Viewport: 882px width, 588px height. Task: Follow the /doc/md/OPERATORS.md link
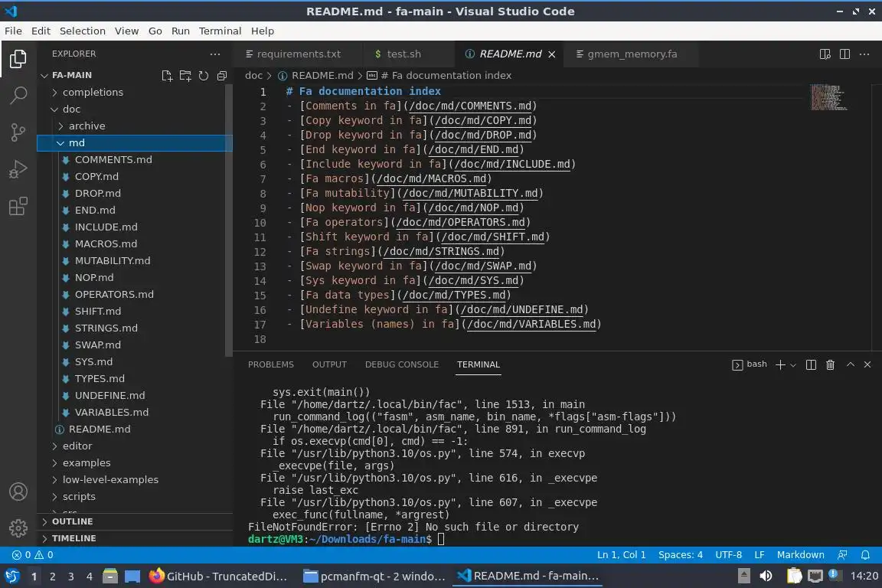pyautogui.click(x=460, y=222)
